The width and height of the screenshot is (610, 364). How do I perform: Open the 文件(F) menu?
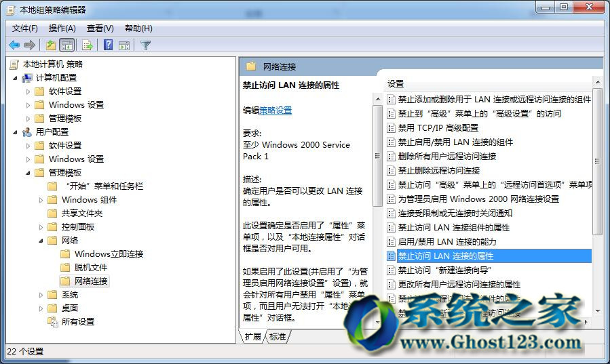25,28
